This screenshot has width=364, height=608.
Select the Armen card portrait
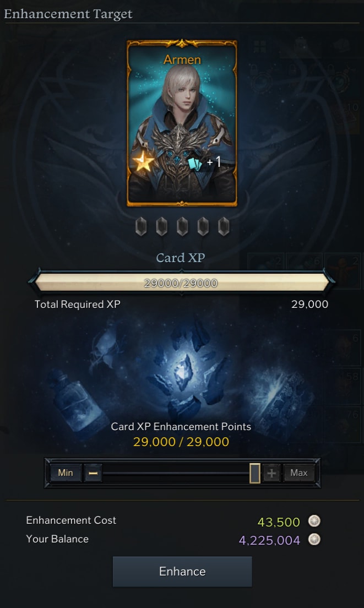click(182, 122)
